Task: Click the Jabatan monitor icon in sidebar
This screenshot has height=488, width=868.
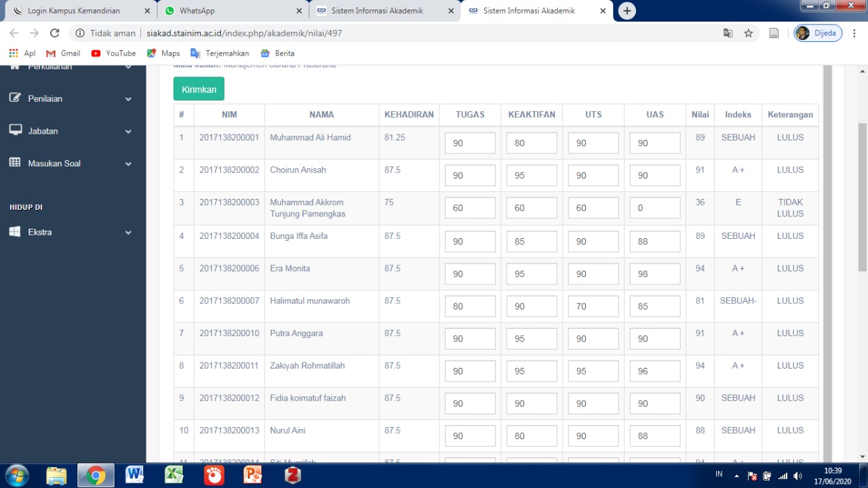Action: (15, 130)
